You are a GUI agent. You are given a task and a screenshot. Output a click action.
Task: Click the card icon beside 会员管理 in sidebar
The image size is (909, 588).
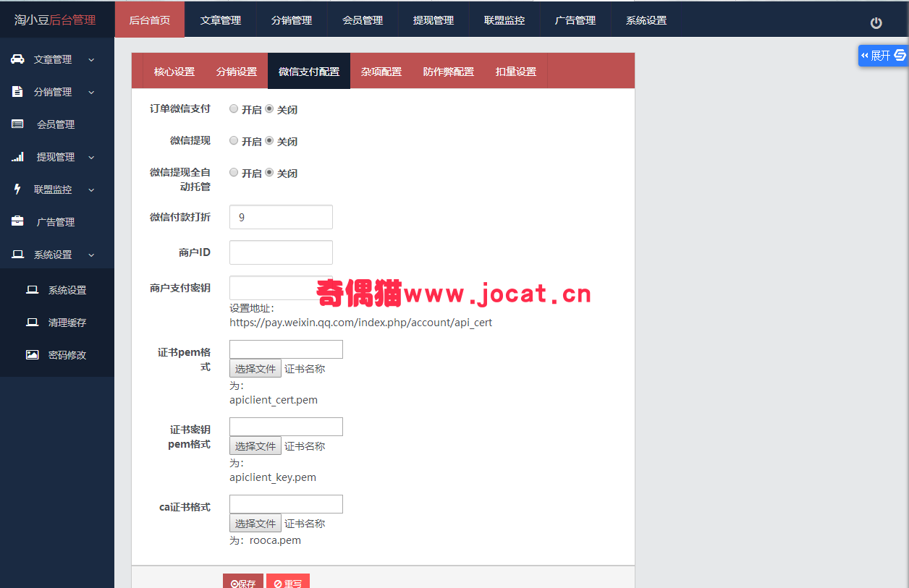(x=17, y=124)
